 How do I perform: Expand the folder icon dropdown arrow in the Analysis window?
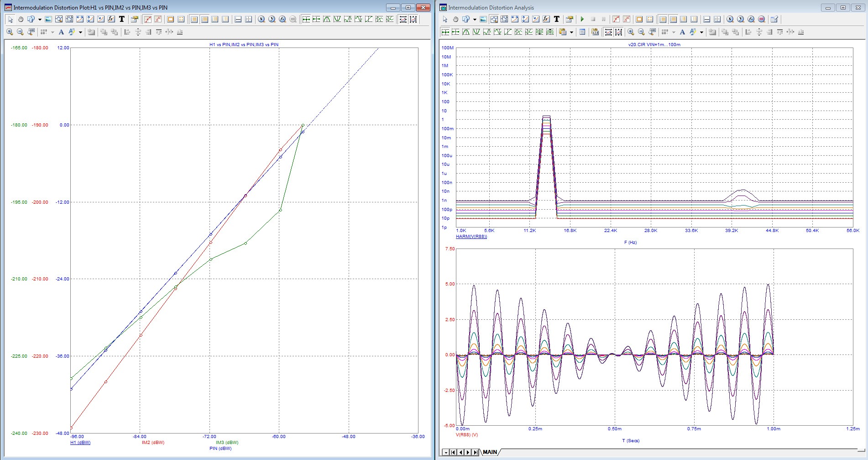(571, 32)
